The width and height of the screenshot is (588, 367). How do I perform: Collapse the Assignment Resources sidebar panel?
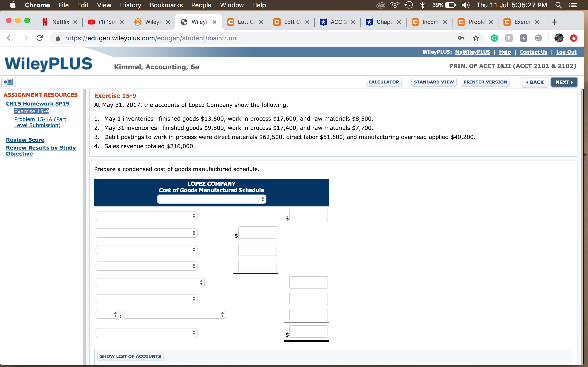9,82
